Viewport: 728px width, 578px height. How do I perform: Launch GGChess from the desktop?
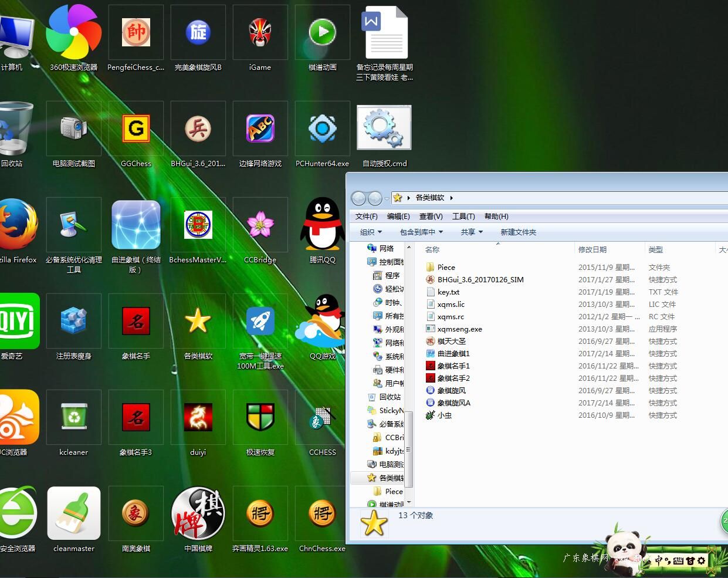[136, 135]
